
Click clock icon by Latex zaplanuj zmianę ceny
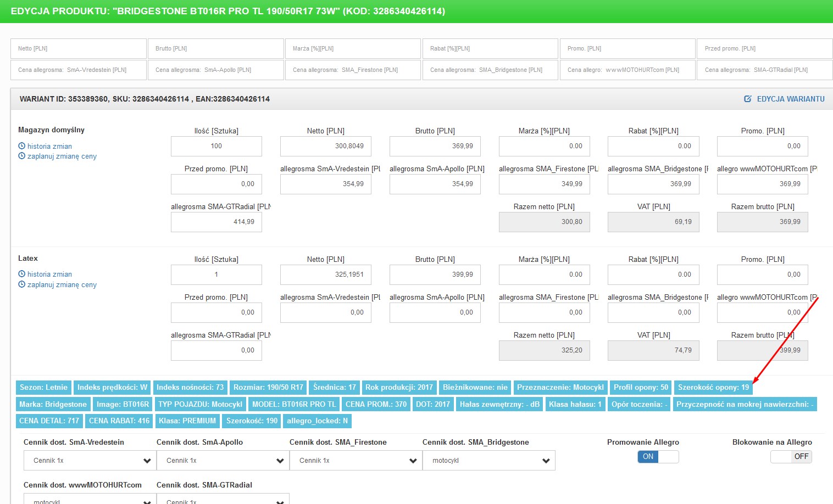pyautogui.click(x=22, y=284)
